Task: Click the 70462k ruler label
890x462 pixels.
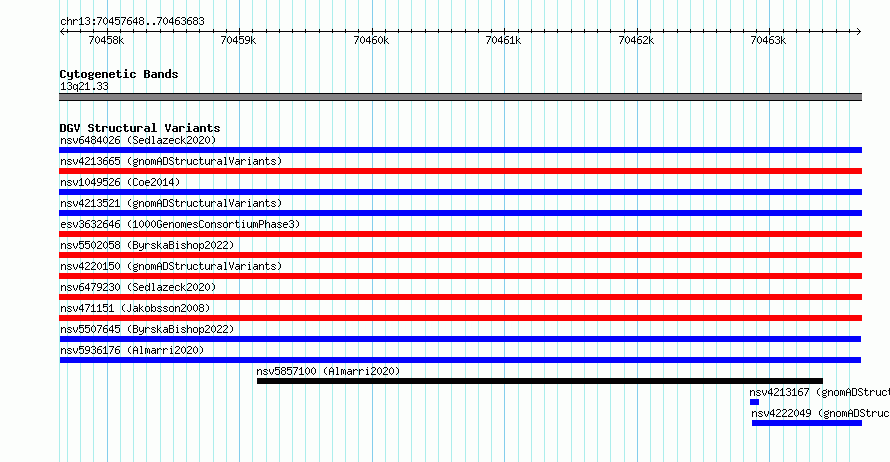Action: (636, 40)
